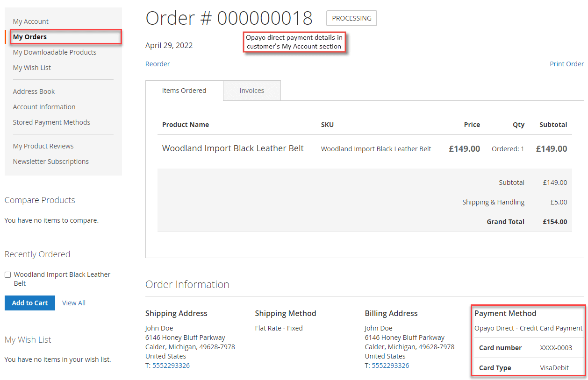Open My Wish List sidebar link
Screen dimensions: 588x380
(32, 68)
